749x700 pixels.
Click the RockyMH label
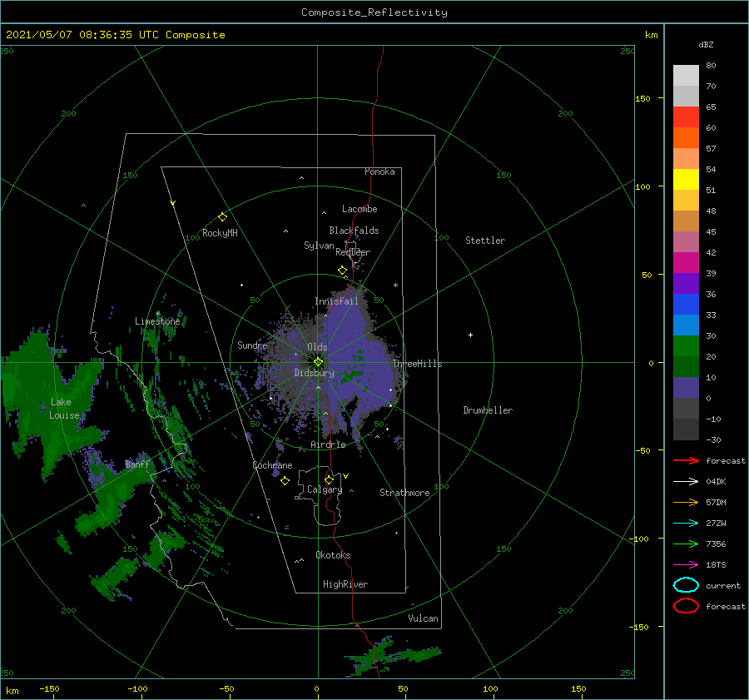pyautogui.click(x=220, y=233)
